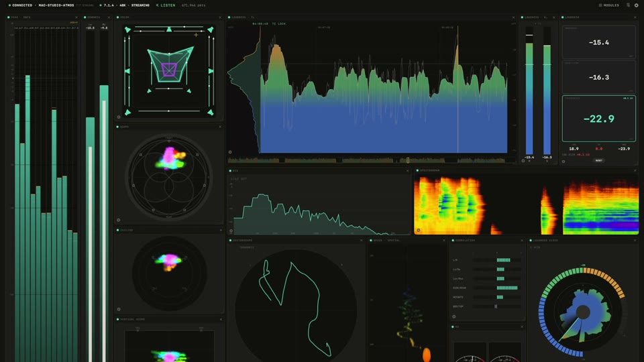
Task: Click Prism top-right corner speaker icon
Action: click(211, 30)
